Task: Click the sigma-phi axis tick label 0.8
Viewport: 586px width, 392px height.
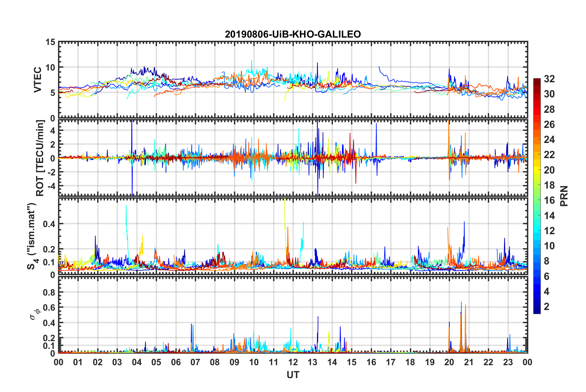Action: (49, 292)
